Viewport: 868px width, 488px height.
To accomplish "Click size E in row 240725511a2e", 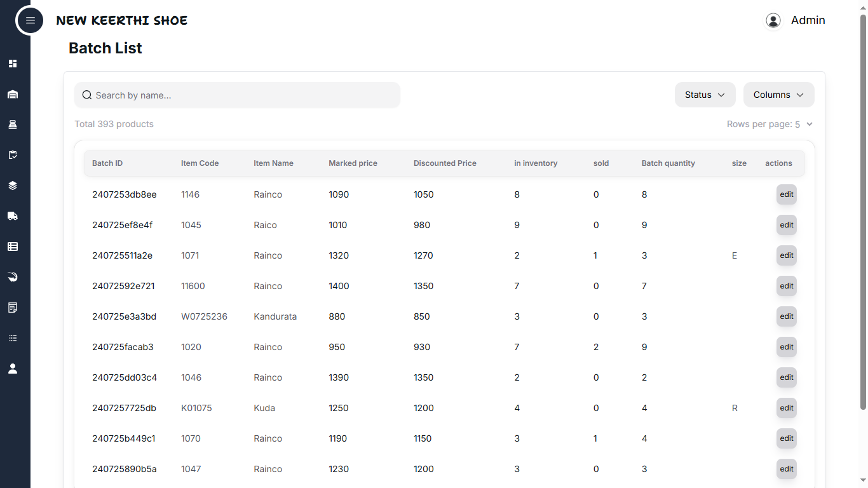I will [735, 255].
